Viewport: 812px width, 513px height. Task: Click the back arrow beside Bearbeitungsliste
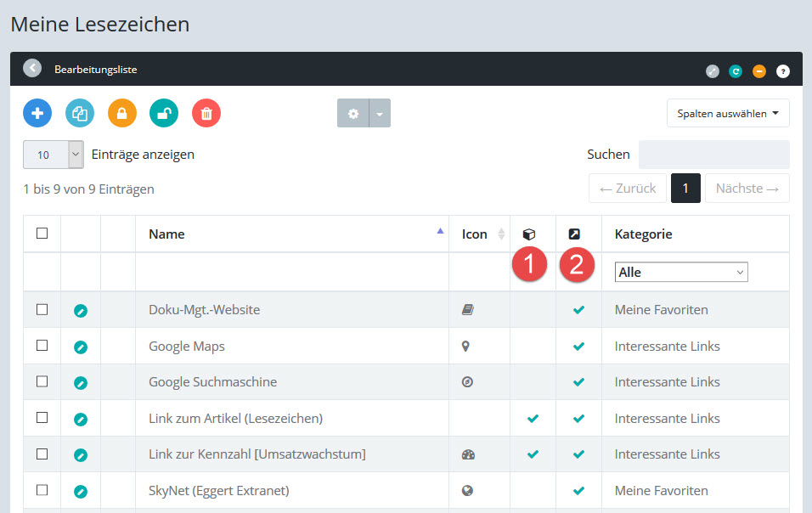tap(32, 69)
